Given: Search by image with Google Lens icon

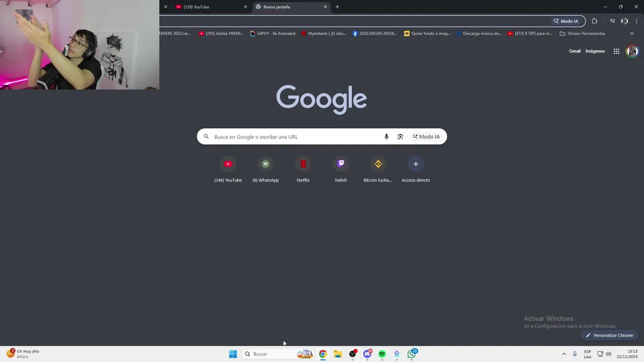Looking at the screenshot, I should coord(400,137).
